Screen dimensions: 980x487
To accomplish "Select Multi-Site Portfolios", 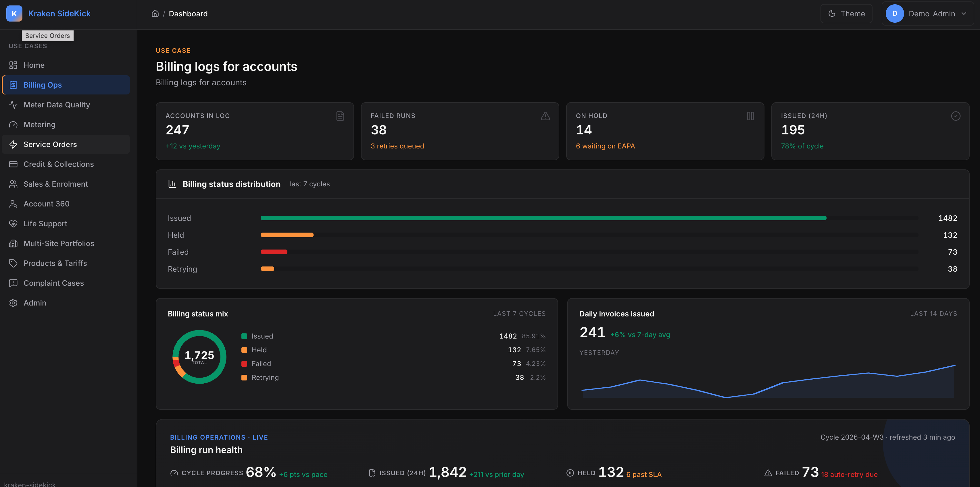I will pos(66,243).
